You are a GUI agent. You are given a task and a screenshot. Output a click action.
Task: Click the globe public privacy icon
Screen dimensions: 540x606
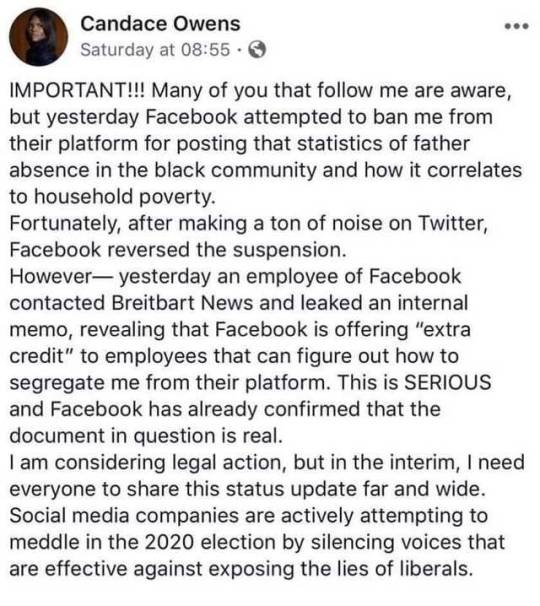257,49
